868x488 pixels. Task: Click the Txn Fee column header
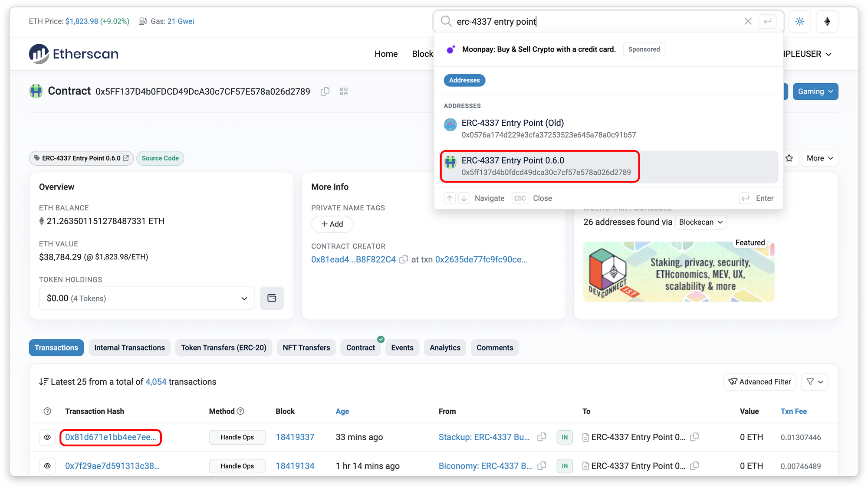pos(794,411)
